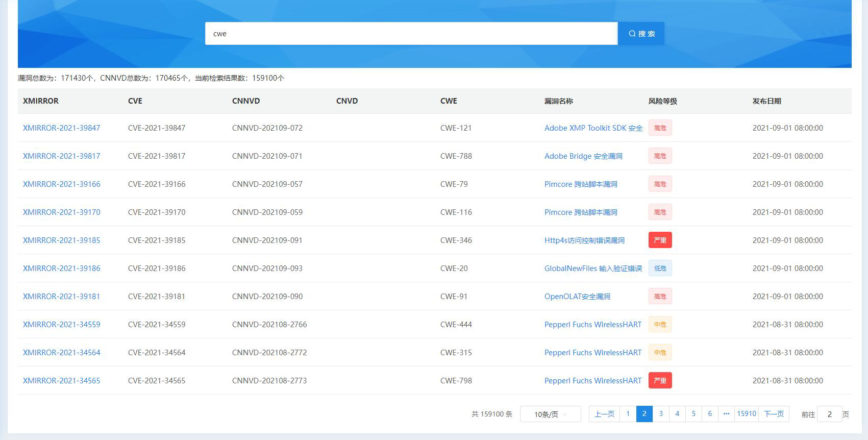
Task: Jump to page 1 in pagination
Action: pyautogui.click(x=628, y=414)
